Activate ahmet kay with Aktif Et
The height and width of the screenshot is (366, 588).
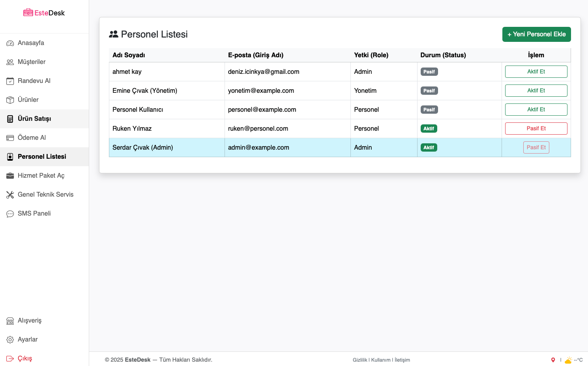pyautogui.click(x=536, y=71)
